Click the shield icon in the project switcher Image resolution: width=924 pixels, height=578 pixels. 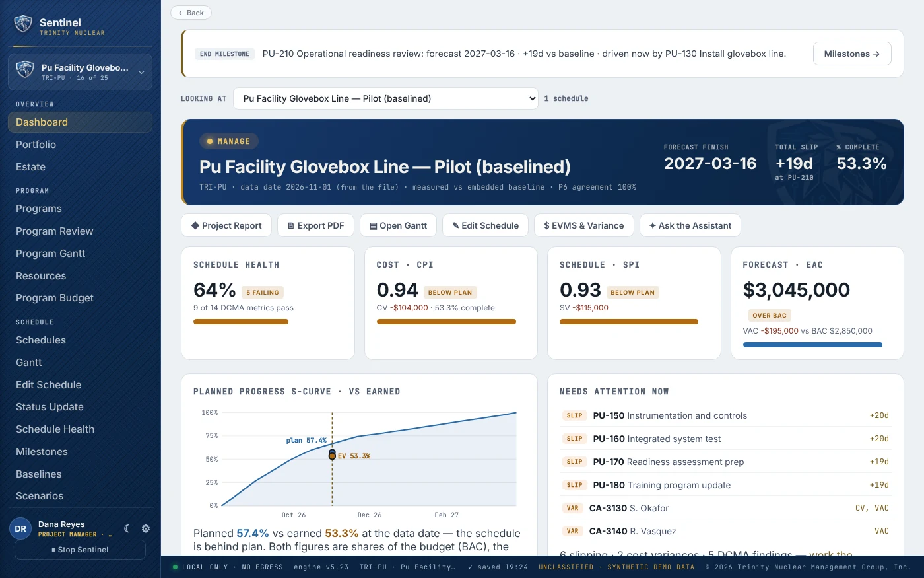(25, 69)
